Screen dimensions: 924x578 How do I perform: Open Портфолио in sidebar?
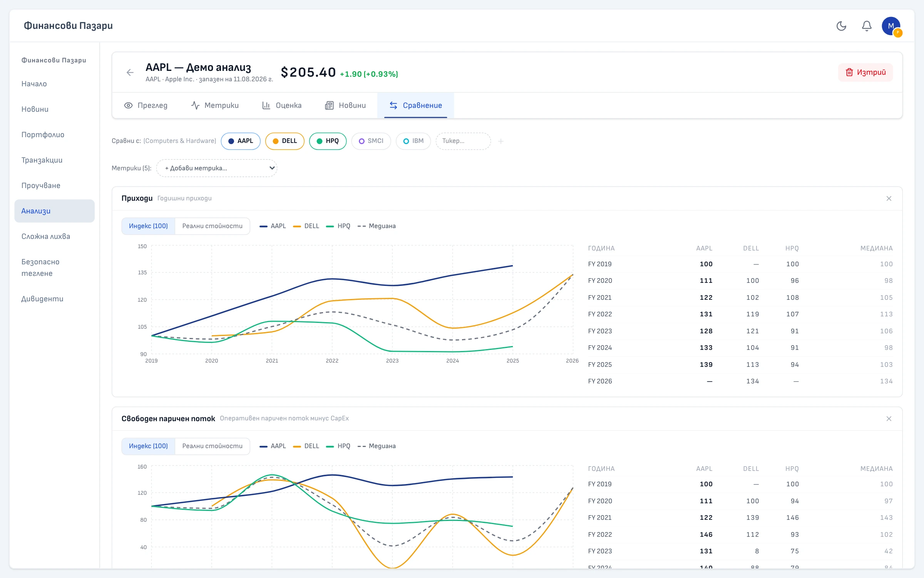point(55,135)
